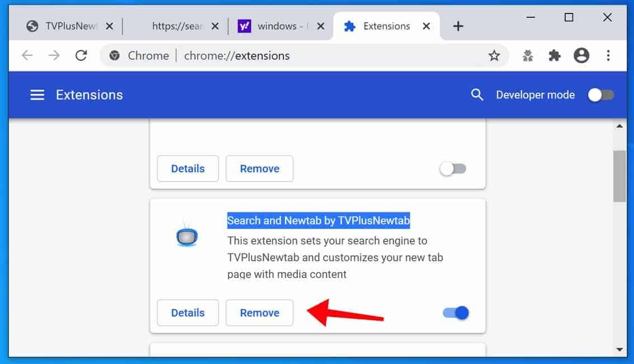Close the Extensions tab

tap(426, 26)
